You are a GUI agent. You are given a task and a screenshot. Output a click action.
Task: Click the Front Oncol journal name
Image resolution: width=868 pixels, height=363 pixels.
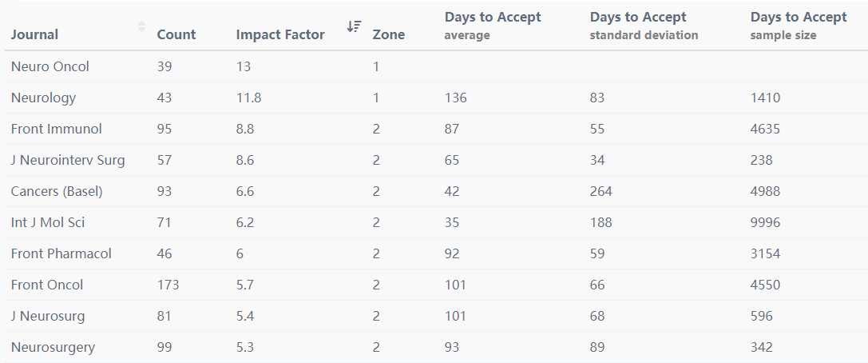coord(47,285)
